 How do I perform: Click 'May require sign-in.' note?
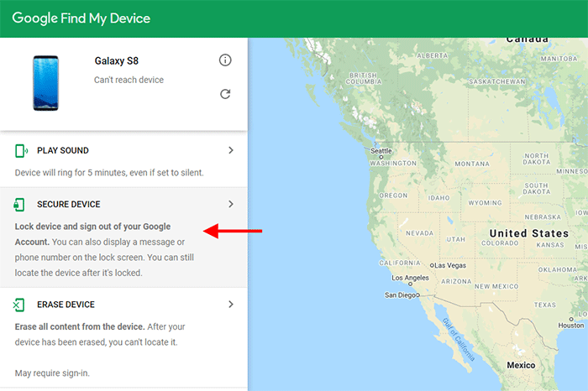[x=52, y=373]
